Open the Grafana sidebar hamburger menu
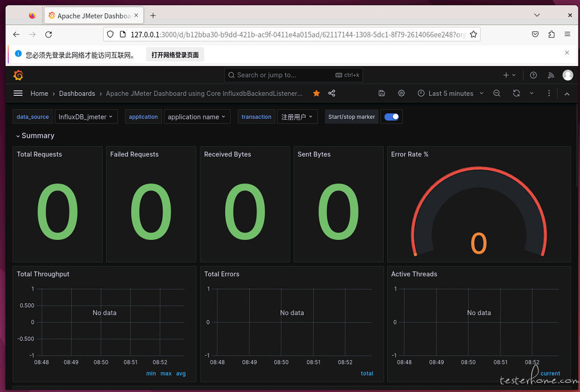Image resolution: width=580 pixels, height=392 pixels. 18,93
